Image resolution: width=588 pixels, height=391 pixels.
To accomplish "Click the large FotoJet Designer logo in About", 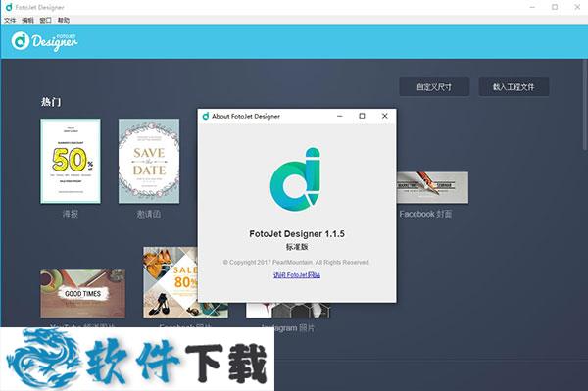I will (x=296, y=178).
